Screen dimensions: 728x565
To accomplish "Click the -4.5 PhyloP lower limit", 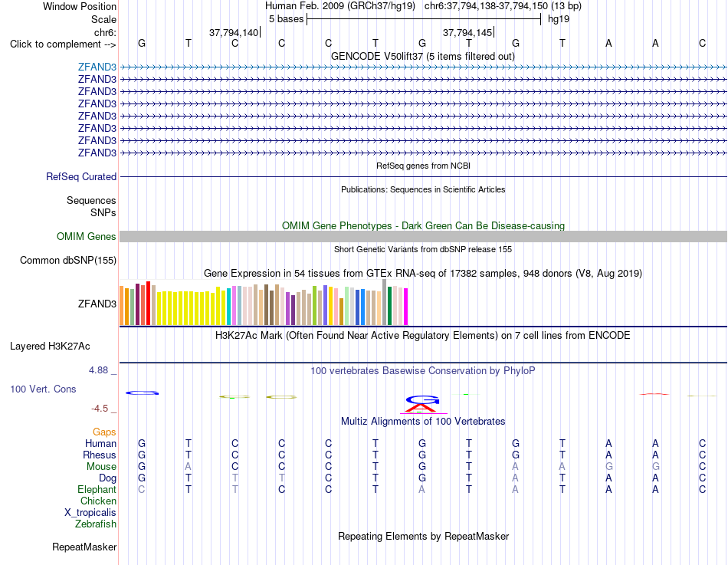I will (100, 409).
